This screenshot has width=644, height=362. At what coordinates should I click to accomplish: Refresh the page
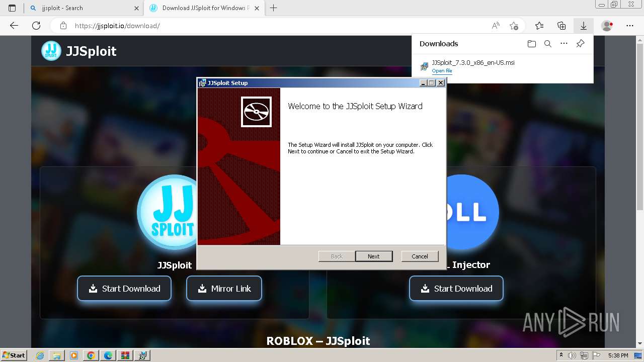(36, 26)
